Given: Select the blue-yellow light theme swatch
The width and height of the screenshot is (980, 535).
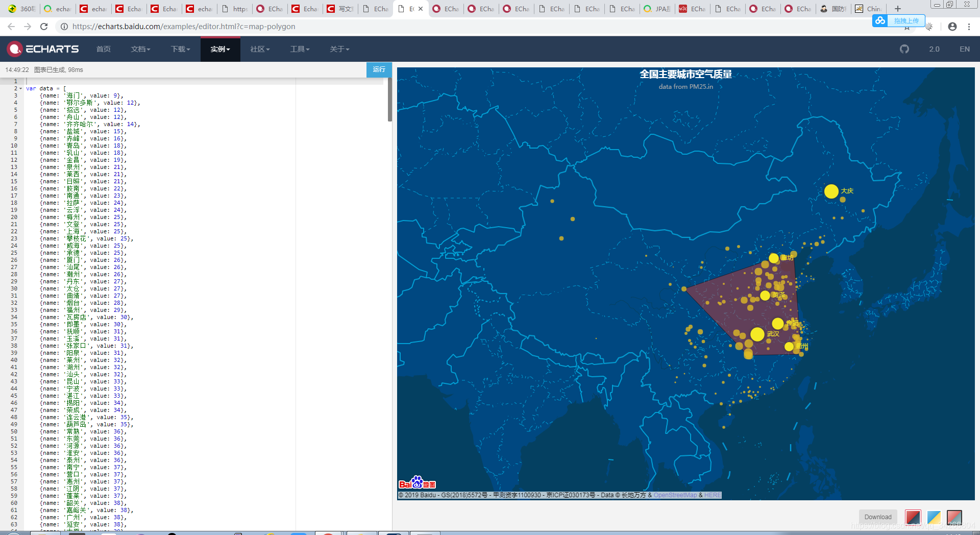Looking at the screenshot, I should [934, 517].
